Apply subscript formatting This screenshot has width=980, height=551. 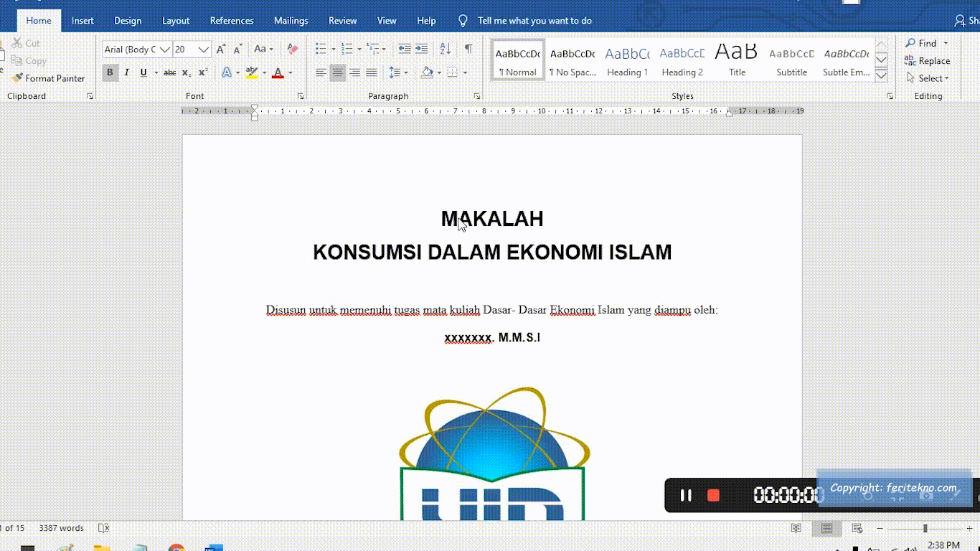(186, 72)
